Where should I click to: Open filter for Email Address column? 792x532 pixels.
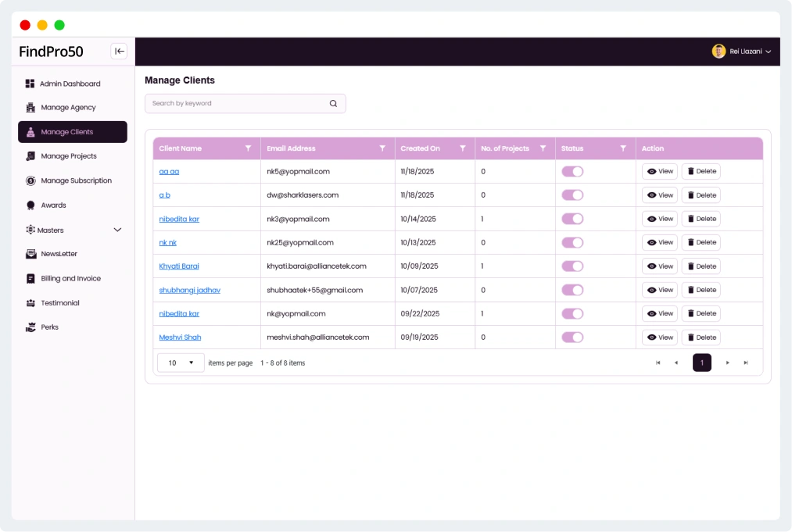382,148
